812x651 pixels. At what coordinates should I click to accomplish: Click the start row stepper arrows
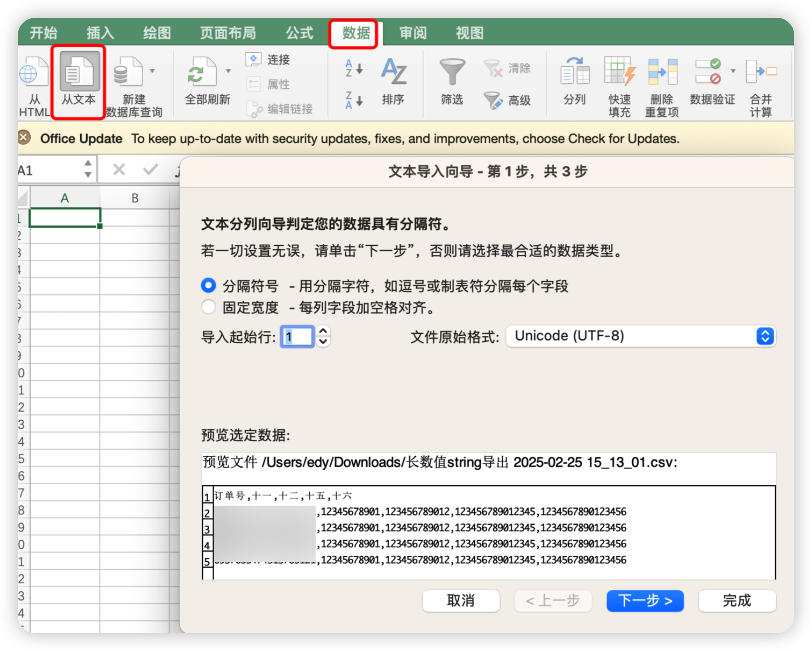323,336
